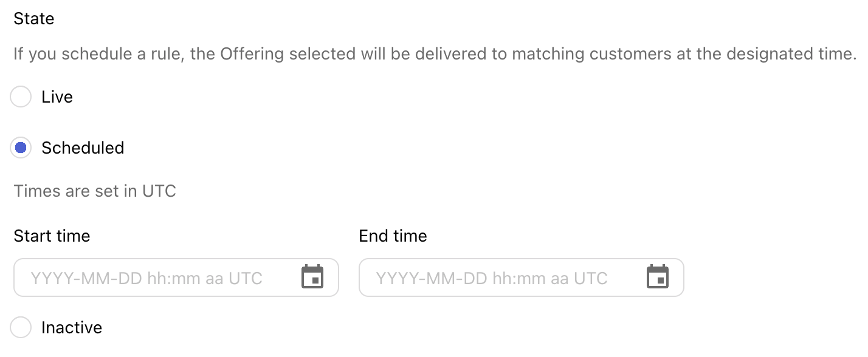Click the word "Offering" in the description
This screenshot has width=868, height=357.
252,54
